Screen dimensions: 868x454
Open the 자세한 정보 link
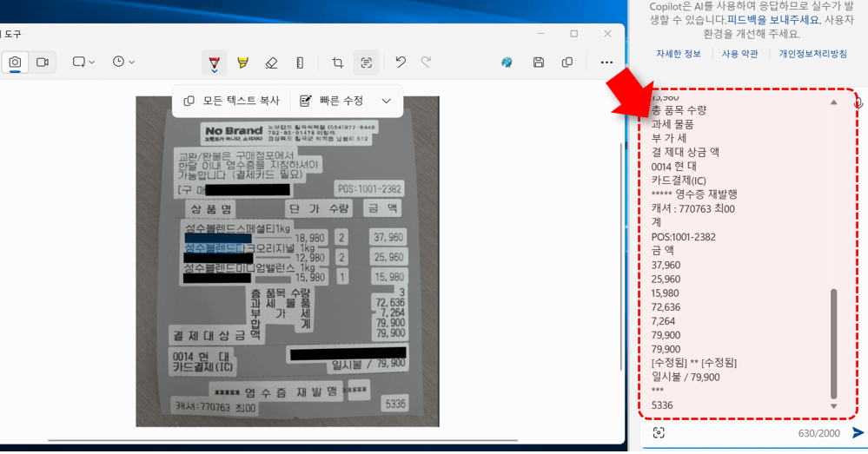(678, 54)
